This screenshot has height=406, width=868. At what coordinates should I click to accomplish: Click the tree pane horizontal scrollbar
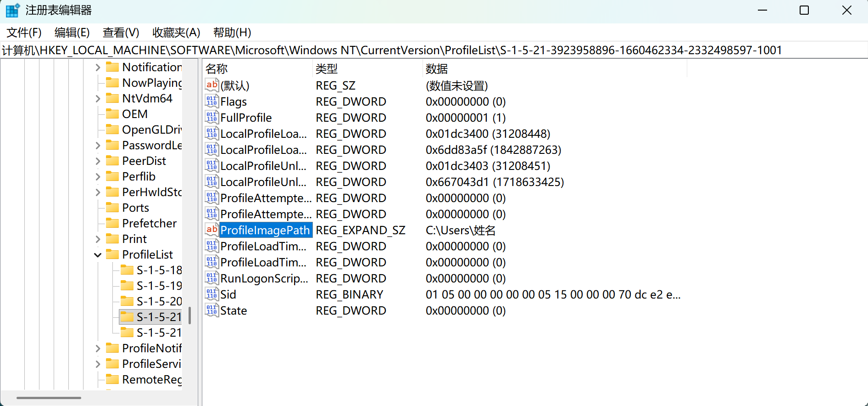click(x=49, y=398)
